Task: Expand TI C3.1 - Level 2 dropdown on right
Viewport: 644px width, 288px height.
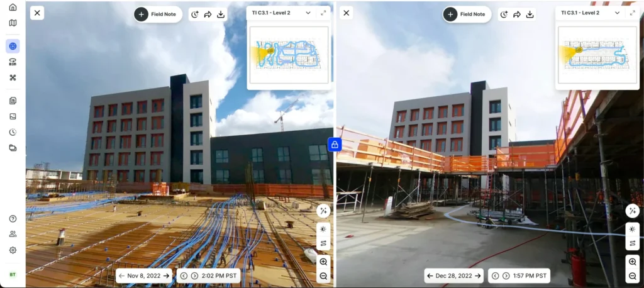Action: click(x=617, y=13)
